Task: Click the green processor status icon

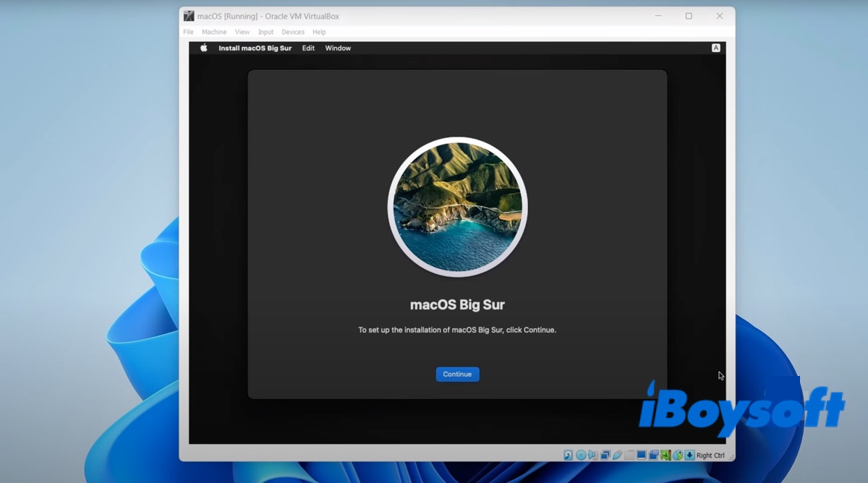Action: [665, 456]
